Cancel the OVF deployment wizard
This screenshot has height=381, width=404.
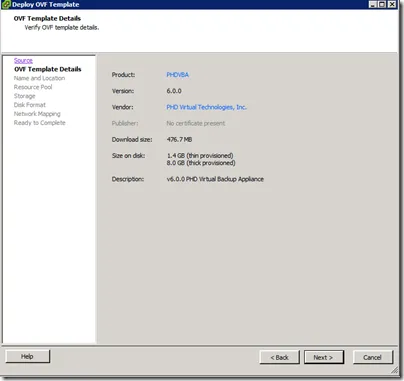(373, 357)
